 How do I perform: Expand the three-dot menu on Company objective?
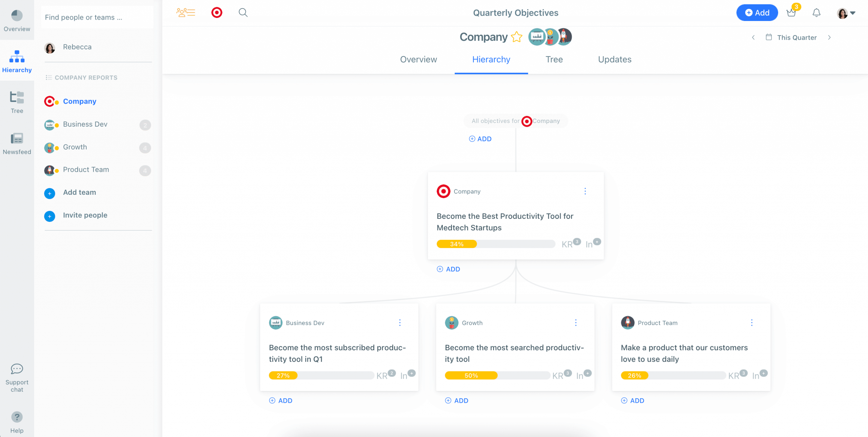coord(585,191)
